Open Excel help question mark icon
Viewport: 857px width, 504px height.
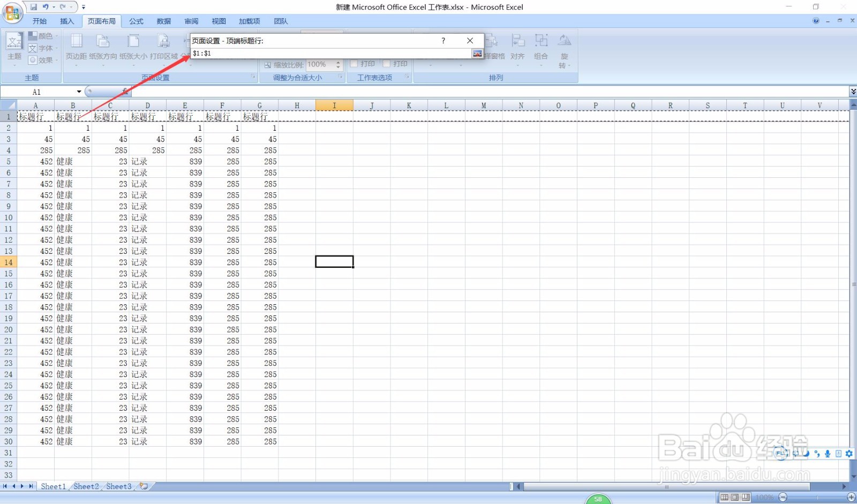pyautogui.click(x=816, y=21)
